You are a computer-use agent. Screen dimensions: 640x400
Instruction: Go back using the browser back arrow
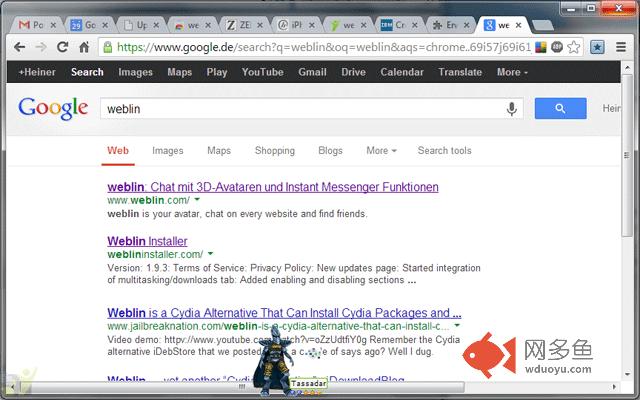[x=18, y=46]
